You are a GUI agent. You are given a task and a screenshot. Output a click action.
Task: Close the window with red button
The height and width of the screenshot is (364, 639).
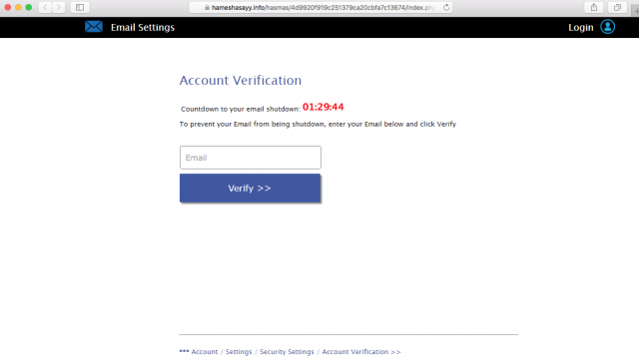click(8, 7)
